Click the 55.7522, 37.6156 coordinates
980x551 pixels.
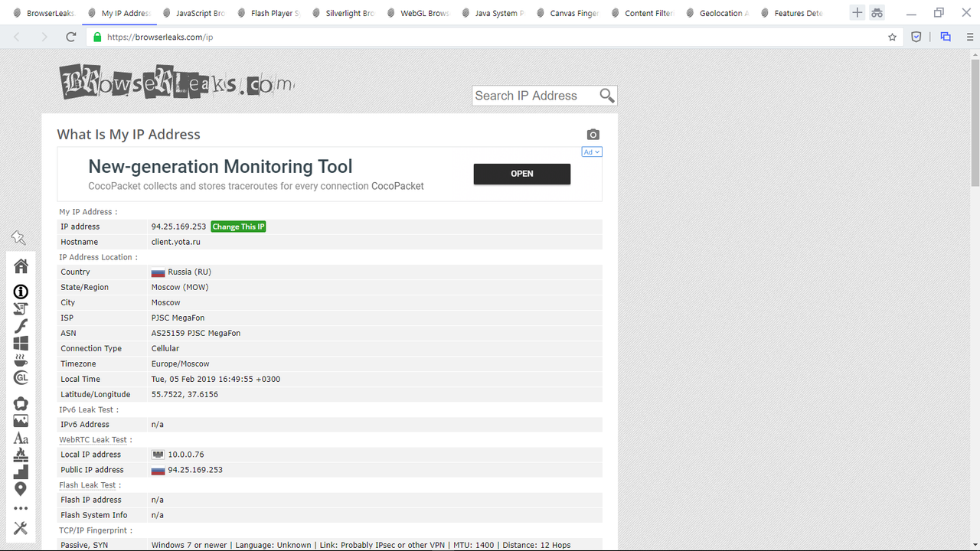[185, 394]
